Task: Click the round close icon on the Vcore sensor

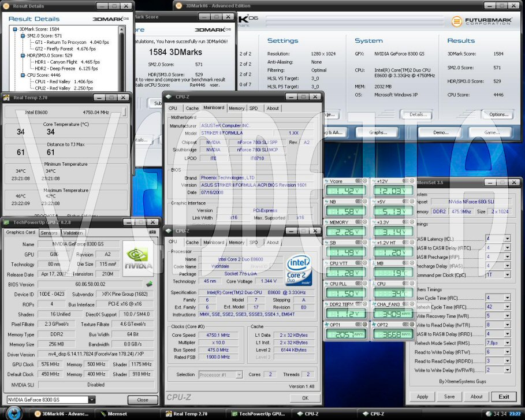Action: (x=364, y=181)
